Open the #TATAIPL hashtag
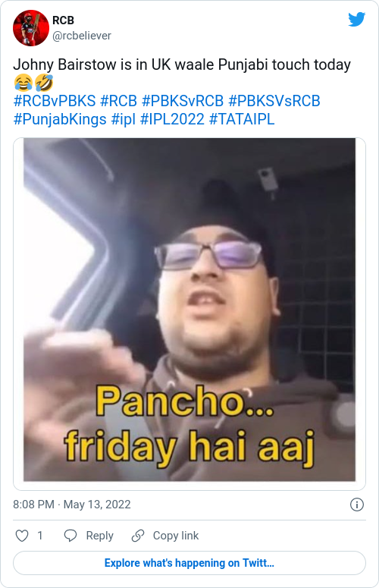Viewport: 379px width, 588px height. [x=242, y=119]
